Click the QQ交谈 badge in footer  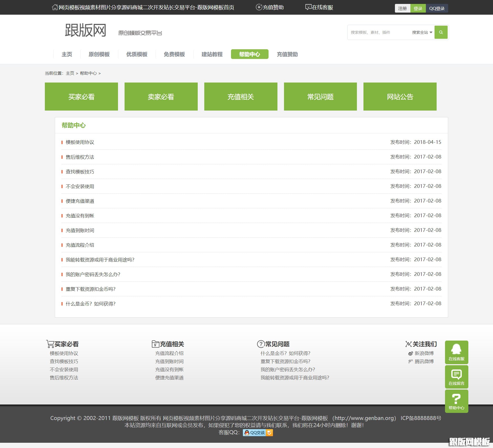click(258, 433)
